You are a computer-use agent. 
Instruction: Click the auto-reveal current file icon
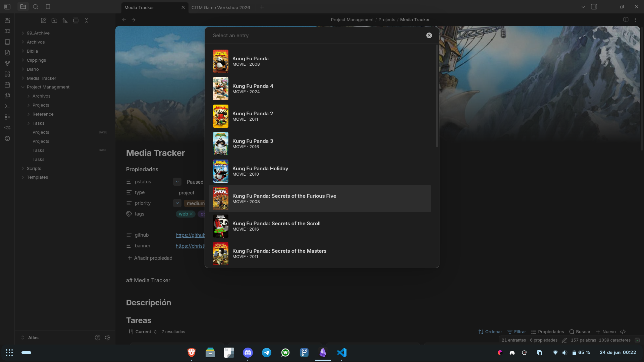[76, 20]
